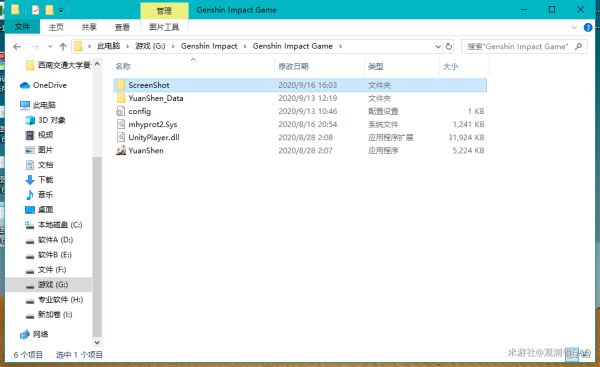
Task: Click the 音乐 music note icon
Action: [x=30, y=195]
